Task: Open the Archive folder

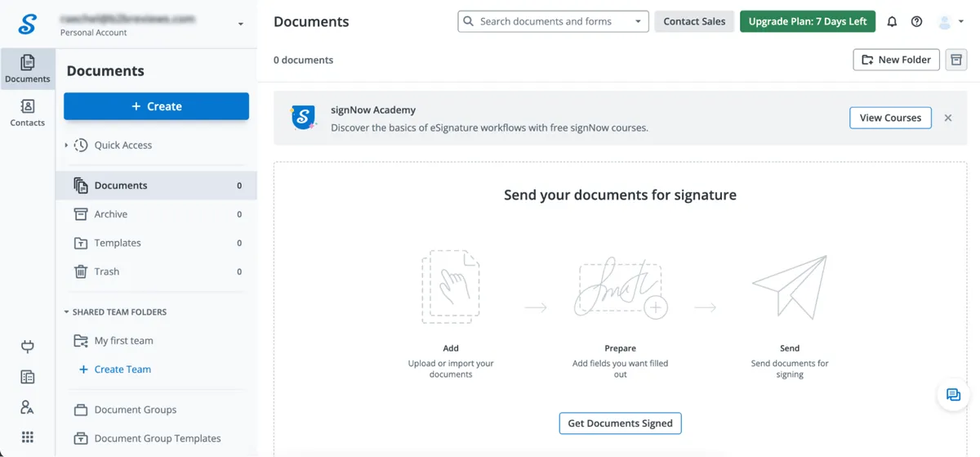Action: coord(156,214)
